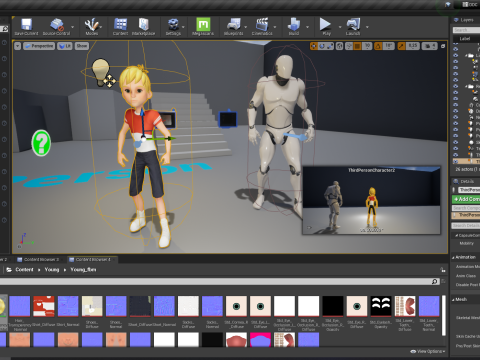Image resolution: width=480 pixels, height=360 pixels.
Task: Toggle eye visibility of highlighted outliner row
Action: [x=456, y=161]
